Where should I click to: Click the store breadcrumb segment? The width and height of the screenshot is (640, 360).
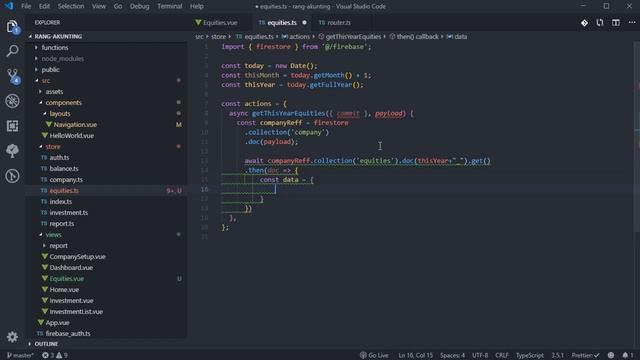(x=218, y=37)
